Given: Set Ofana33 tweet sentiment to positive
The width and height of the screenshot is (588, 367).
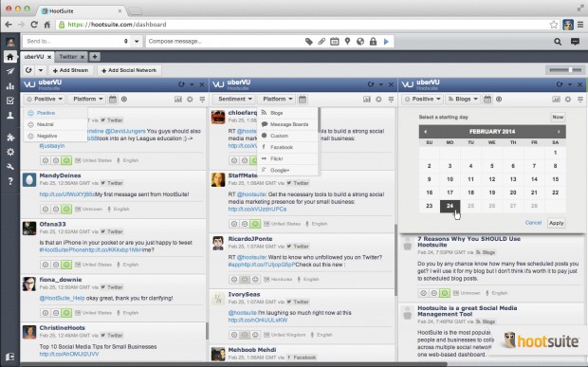Looking at the screenshot, I should [66, 265].
